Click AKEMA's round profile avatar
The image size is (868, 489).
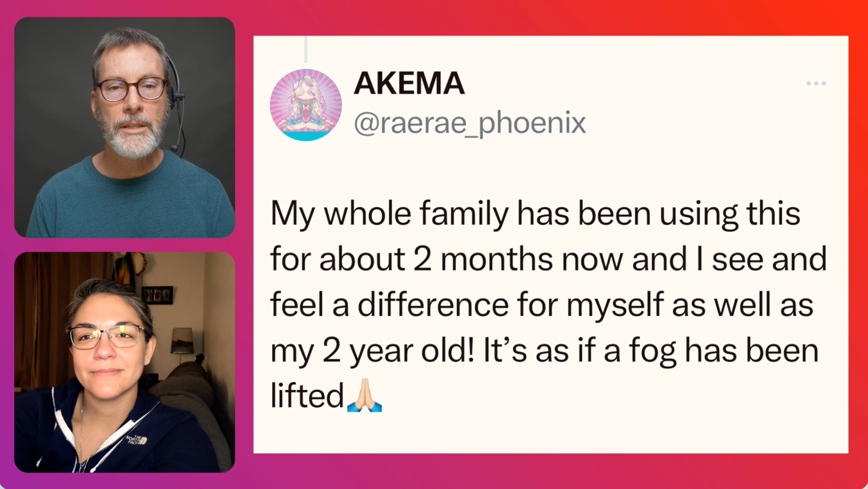(306, 105)
